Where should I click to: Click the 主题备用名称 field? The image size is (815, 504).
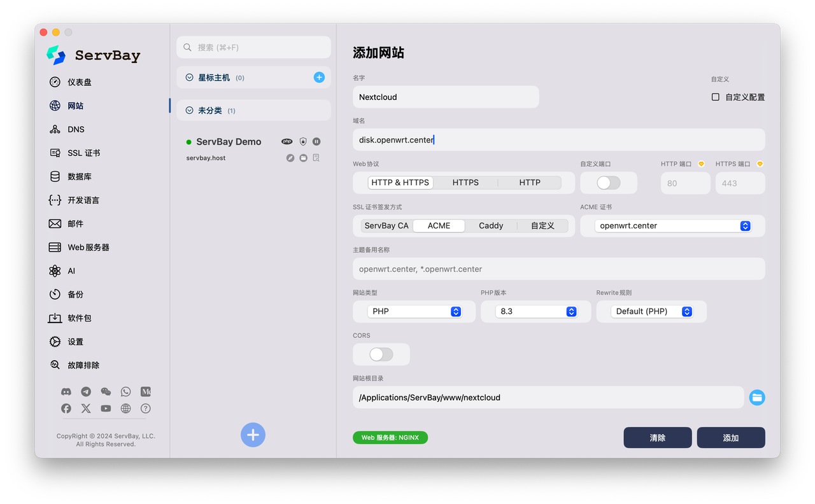pyautogui.click(x=558, y=269)
